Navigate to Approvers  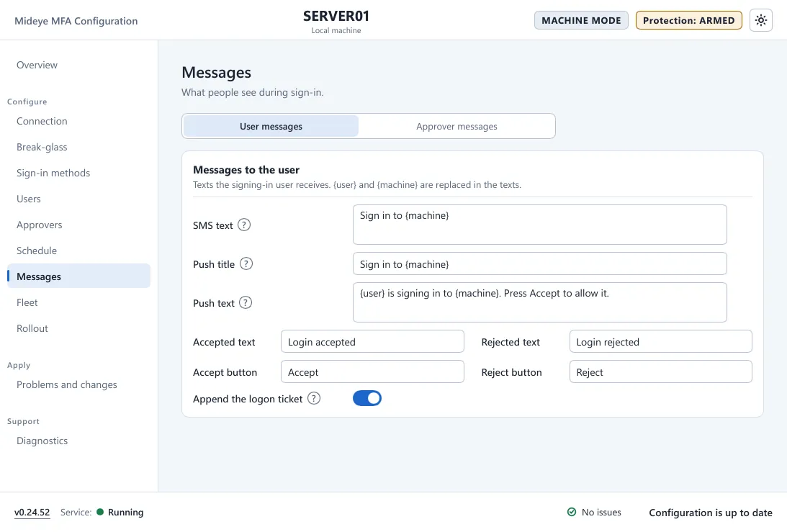[x=78, y=225]
